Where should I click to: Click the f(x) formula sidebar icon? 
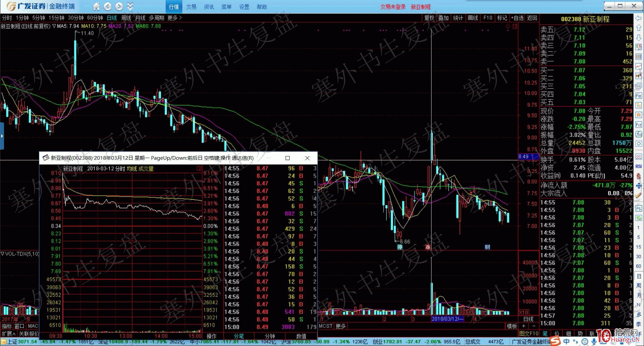pos(639,134)
